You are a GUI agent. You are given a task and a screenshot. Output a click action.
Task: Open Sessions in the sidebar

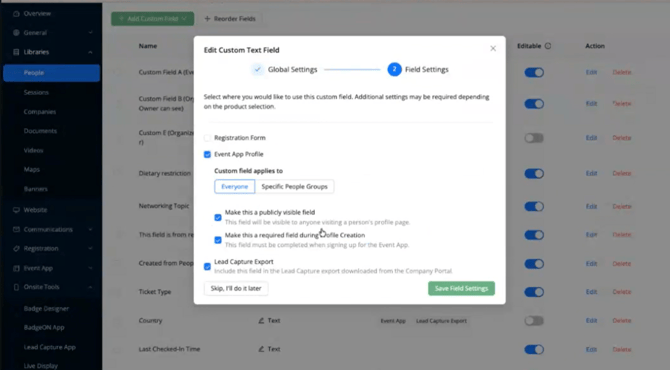[36, 92]
